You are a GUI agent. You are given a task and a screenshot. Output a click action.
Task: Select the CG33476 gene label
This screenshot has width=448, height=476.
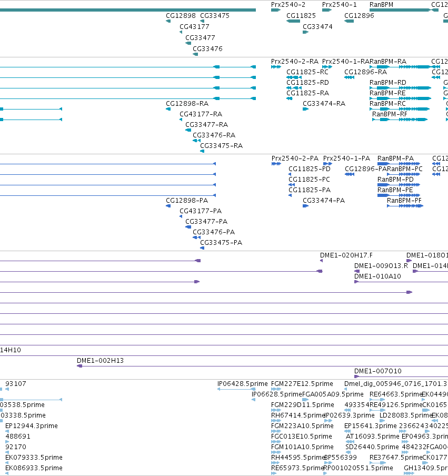tap(207, 48)
